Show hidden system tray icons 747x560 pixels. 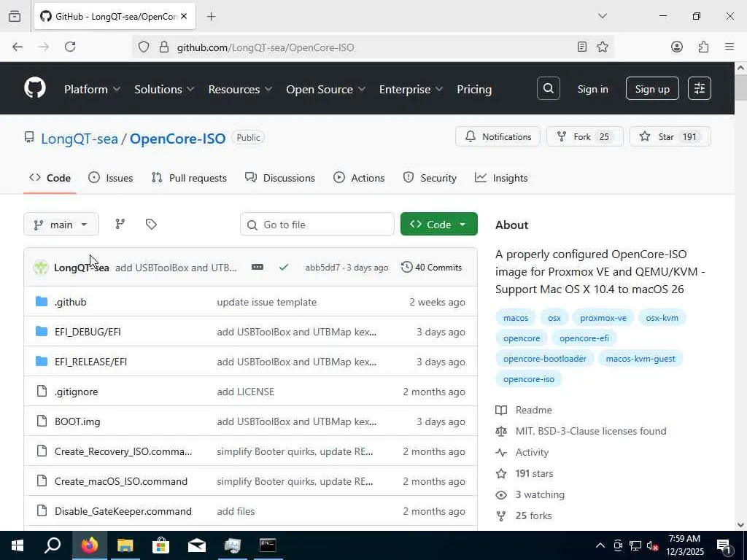coord(600,545)
